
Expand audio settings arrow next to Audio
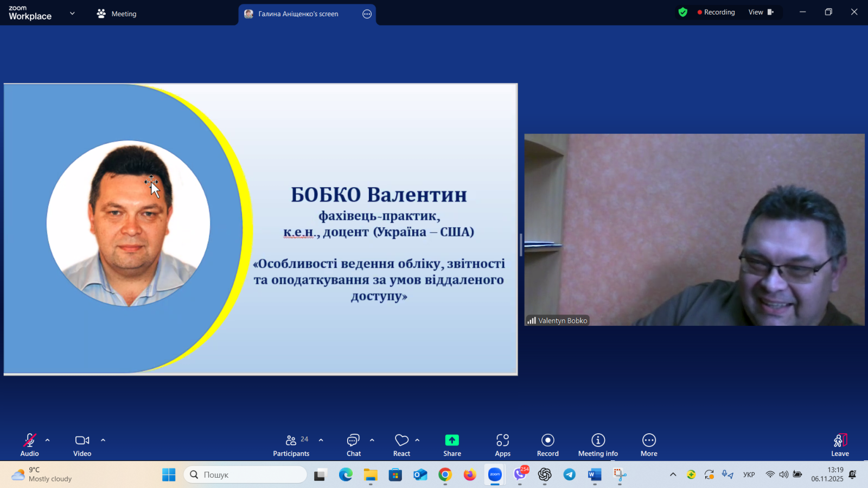click(48, 440)
